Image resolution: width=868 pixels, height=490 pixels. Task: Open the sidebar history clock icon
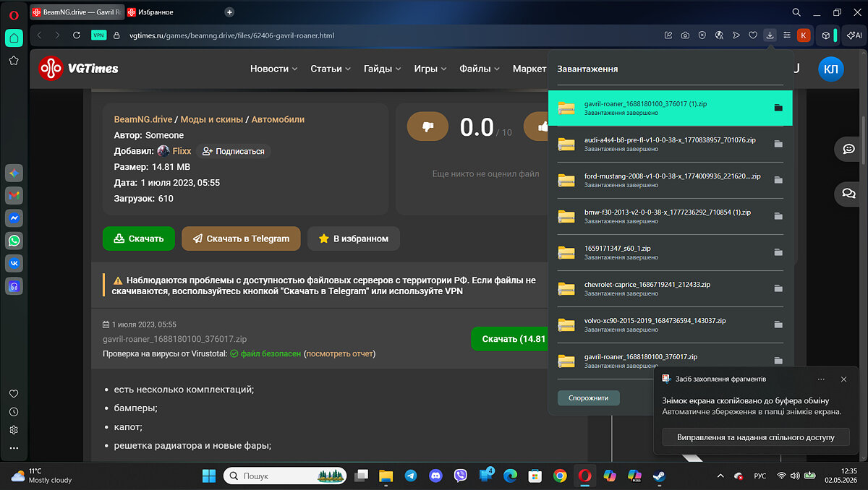coord(14,412)
